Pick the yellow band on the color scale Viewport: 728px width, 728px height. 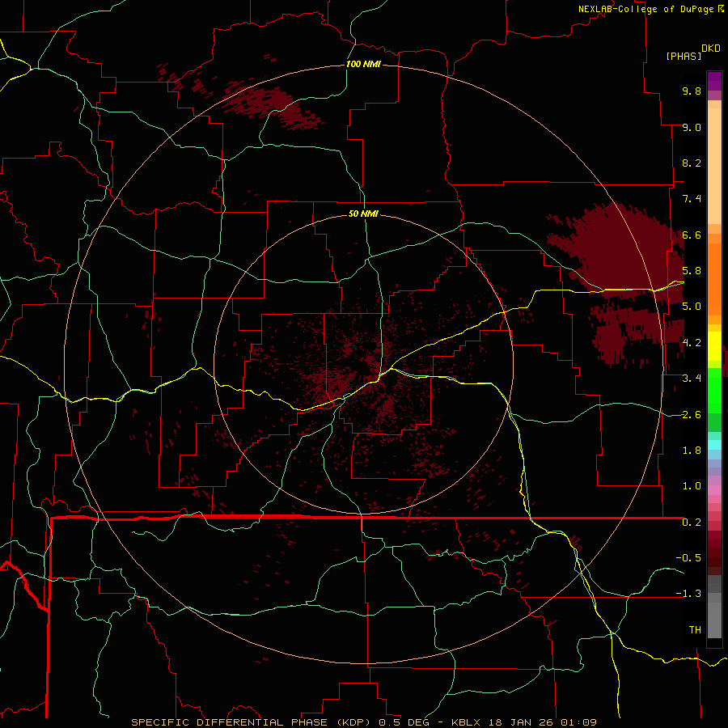tap(714, 346)
